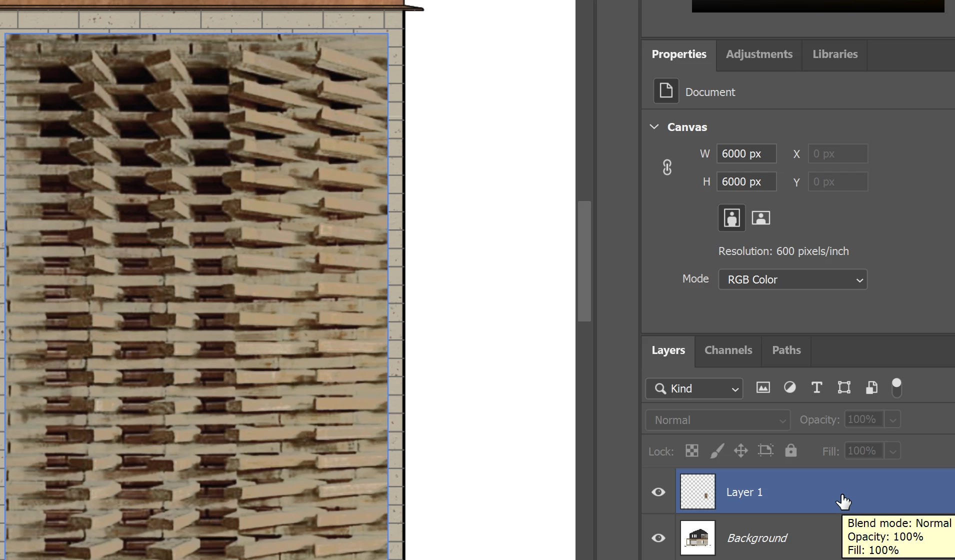Click the layer Opacity 100% field
Viewport: 955px width, 560px height.
point(864,419)
